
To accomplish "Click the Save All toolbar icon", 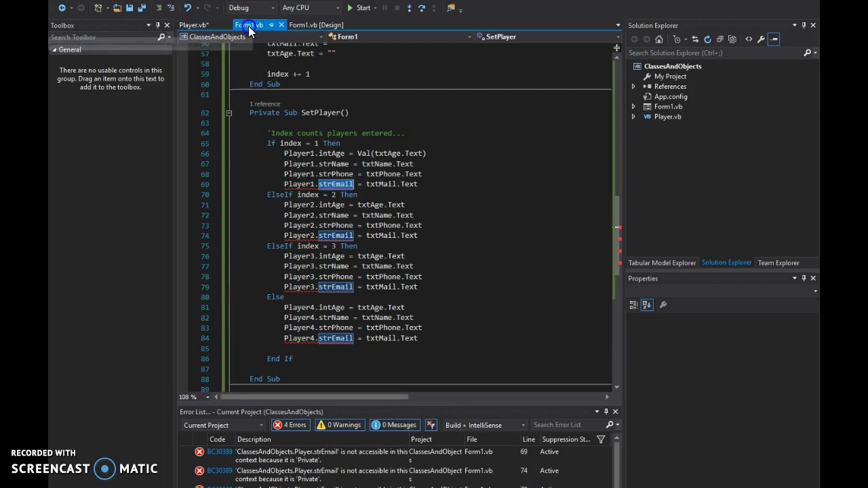I will point(142,8).
